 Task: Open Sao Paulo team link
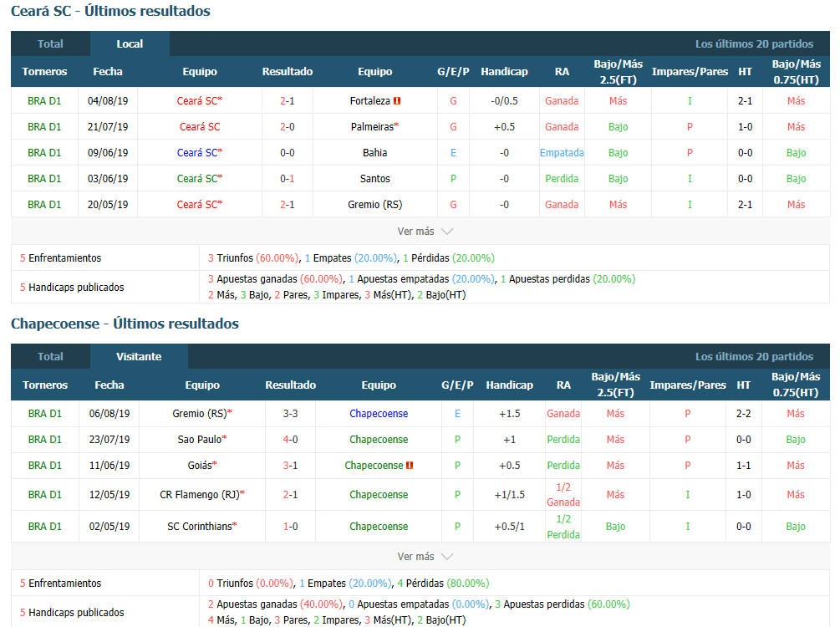(x=199, y=440)
